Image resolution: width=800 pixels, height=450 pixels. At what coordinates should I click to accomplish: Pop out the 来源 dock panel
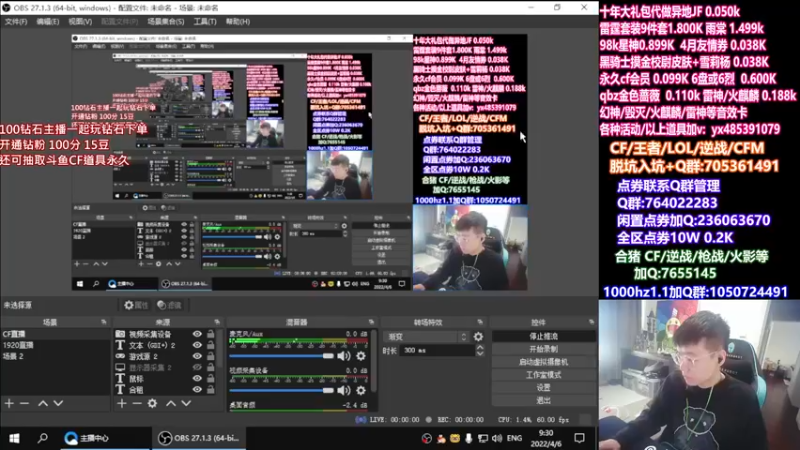pos(217,322)
